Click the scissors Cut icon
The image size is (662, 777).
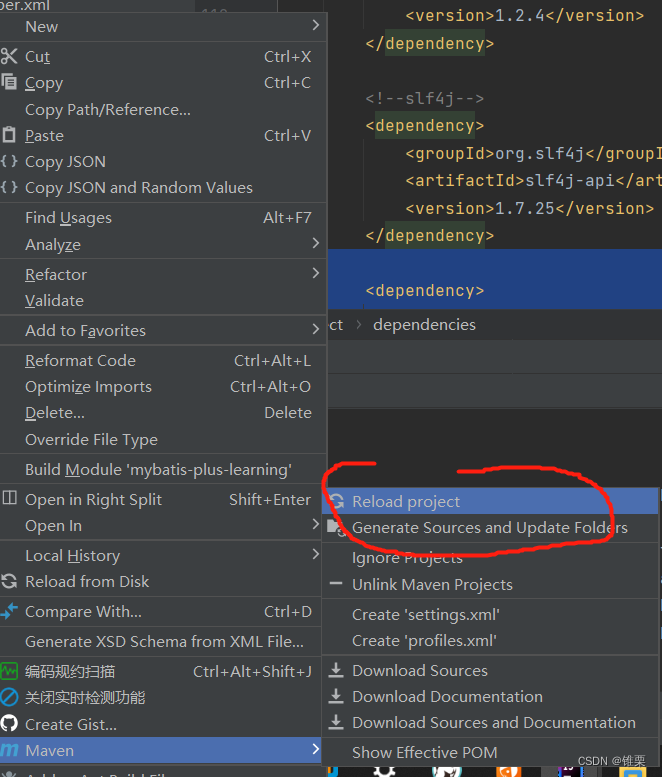pyautogui.click(x=9, y=56)
